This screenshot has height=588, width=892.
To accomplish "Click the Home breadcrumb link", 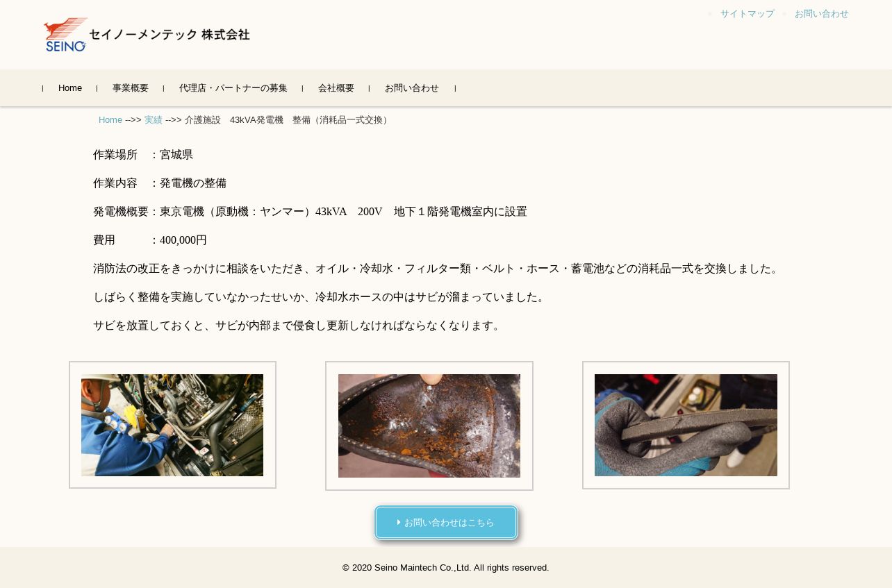I will (110, 120).
